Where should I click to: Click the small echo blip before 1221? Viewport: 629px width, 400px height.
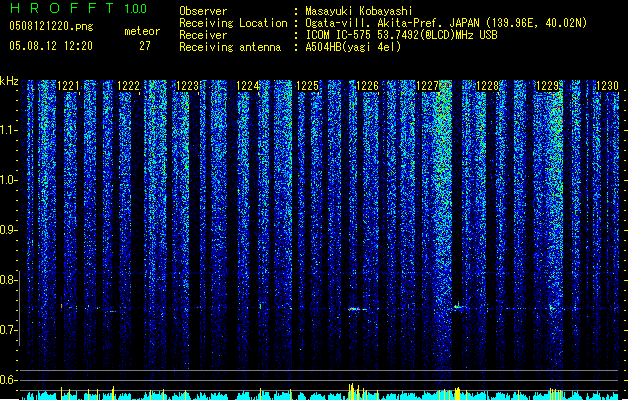[61, 307]
